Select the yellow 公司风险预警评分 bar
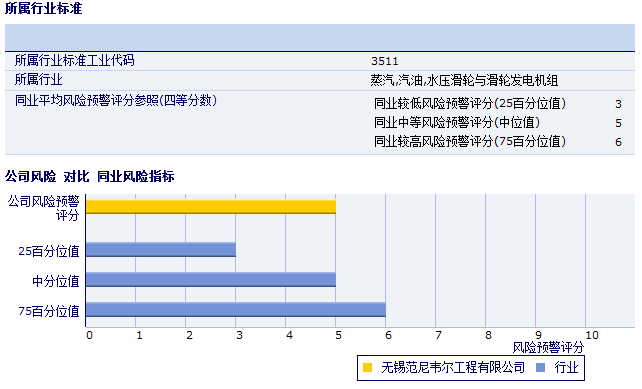This screenshot has width=642, height=389. coord(211,207)
